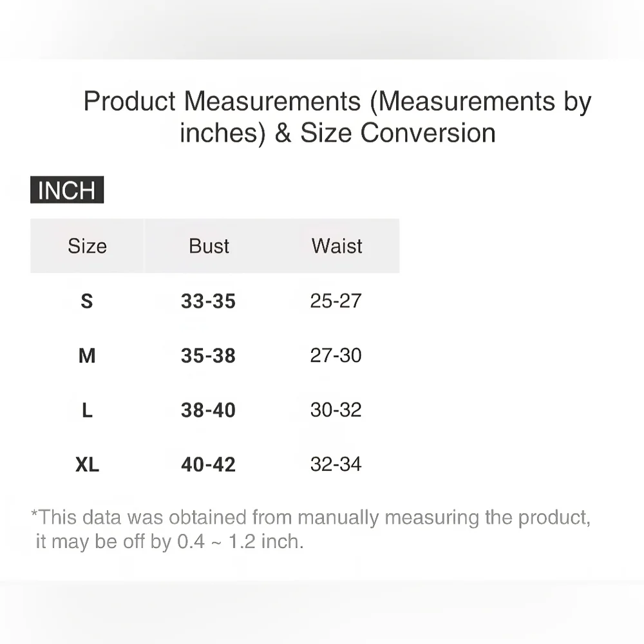644x644 pixels.
Task: Pick size XL row label
Action: coord(87,465)
